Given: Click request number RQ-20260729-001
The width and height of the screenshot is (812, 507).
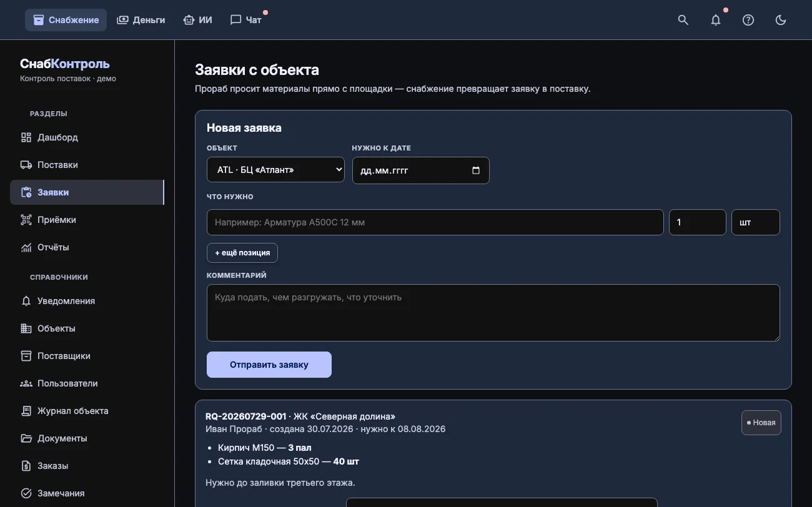Looking at the screenshot, I should pos(245,416).
